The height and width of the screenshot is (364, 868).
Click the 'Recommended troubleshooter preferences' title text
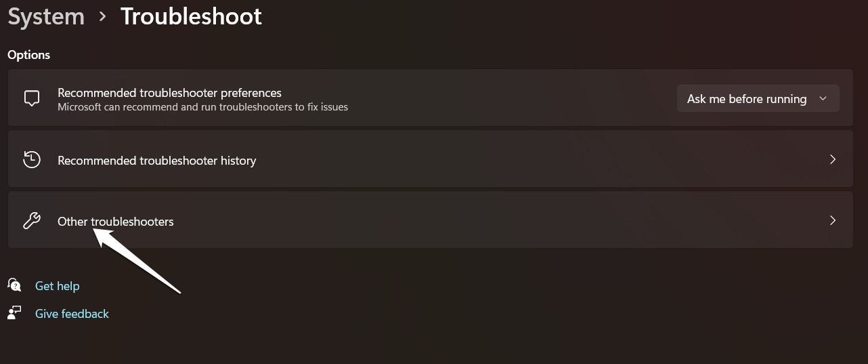click(x=169, y=93)
